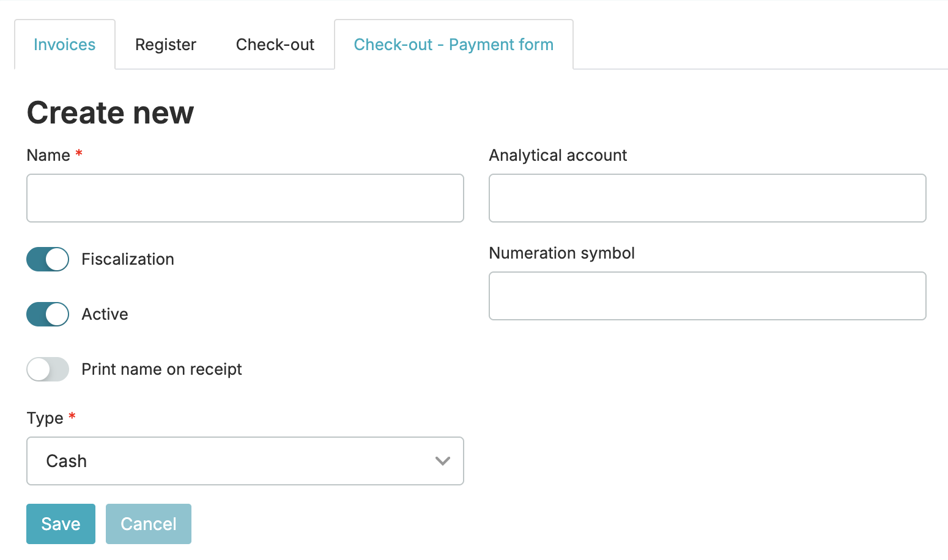Viewport: 948px width, 560px height.
Task: Disable the Fiscalization switch
Action: pyautogui.click(x=48, y=259)
